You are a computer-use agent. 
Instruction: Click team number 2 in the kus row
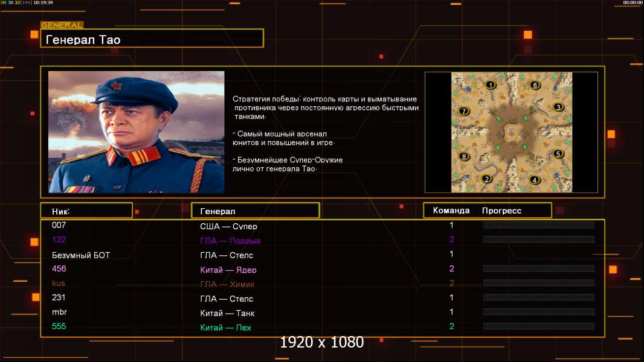[x=451, y=283]
